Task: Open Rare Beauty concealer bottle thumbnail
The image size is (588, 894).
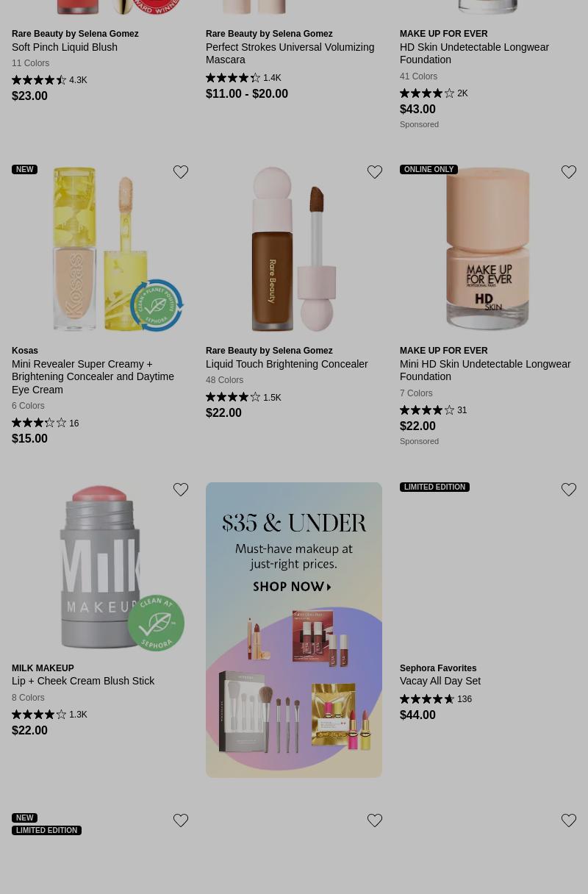Action: [x=294, y=250]
